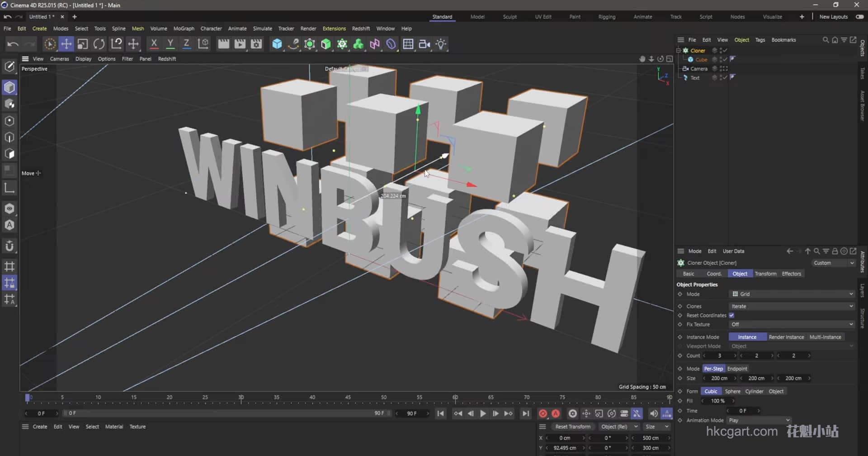The image size is (868, 456).
Task: Switch to the Sculpt layout tab
Action: pos(510,17)
